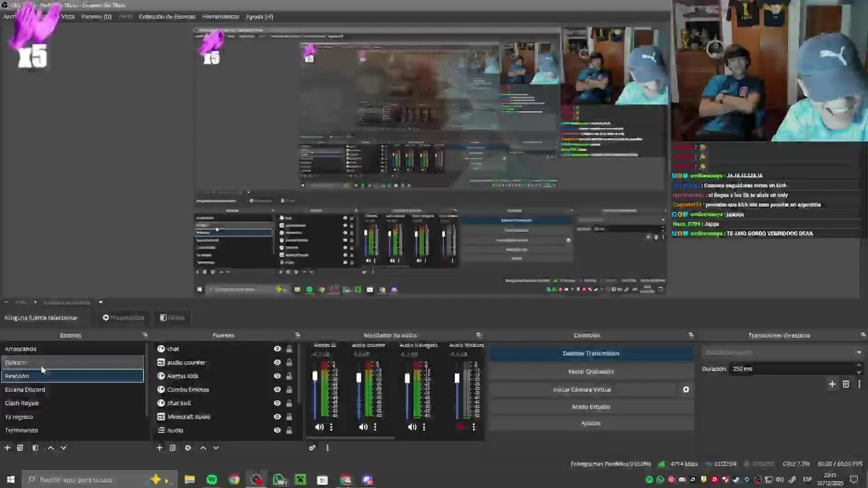Open Audio Navegador channel three-dot options

(424, 427)
